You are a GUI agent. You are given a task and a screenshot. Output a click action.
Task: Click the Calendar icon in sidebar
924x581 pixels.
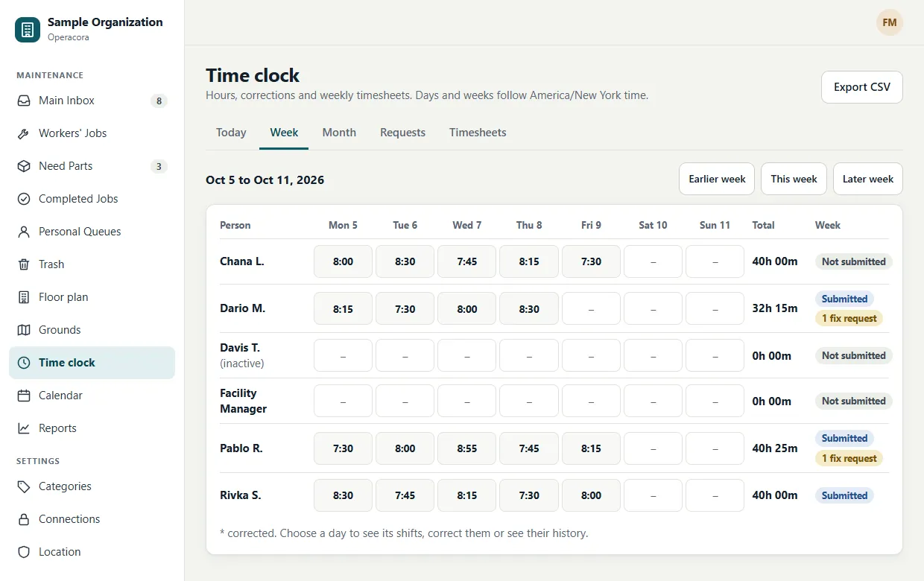pyautogui.click(x=24, y=396)
